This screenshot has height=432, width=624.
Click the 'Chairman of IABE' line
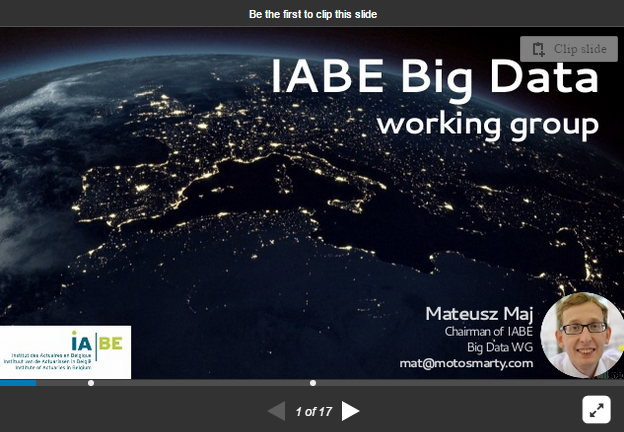coord(489,331)
